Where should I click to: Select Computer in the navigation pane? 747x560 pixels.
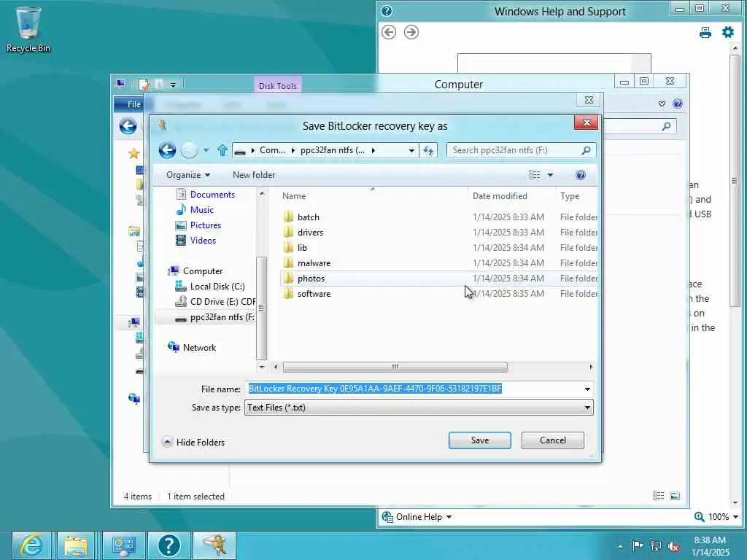tap(203, 271)
